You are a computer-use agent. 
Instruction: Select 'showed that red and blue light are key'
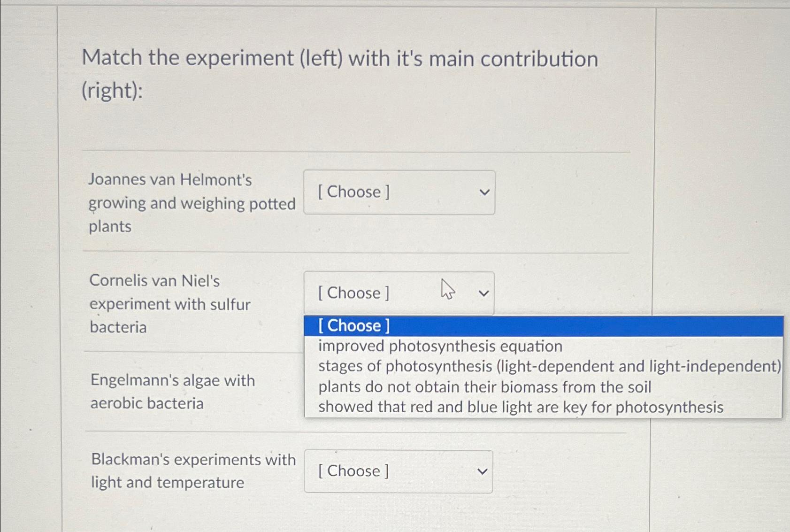pyautogui.click(x=520, y=407)
